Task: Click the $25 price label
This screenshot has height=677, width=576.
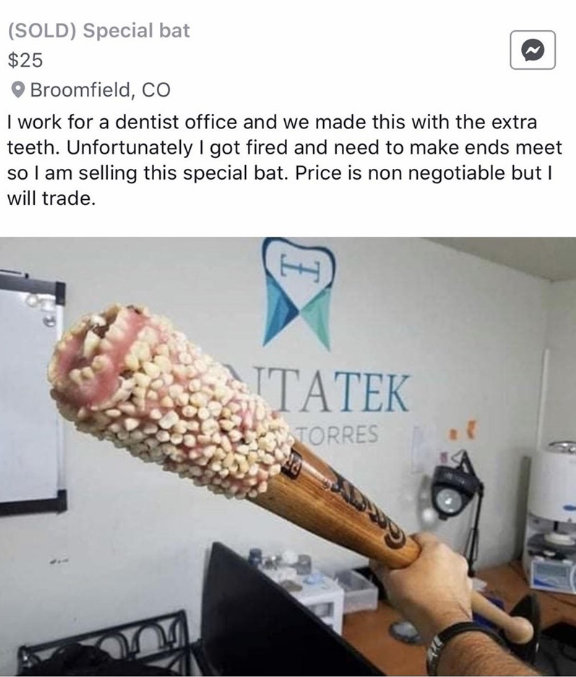Action: tap(25, 60)
